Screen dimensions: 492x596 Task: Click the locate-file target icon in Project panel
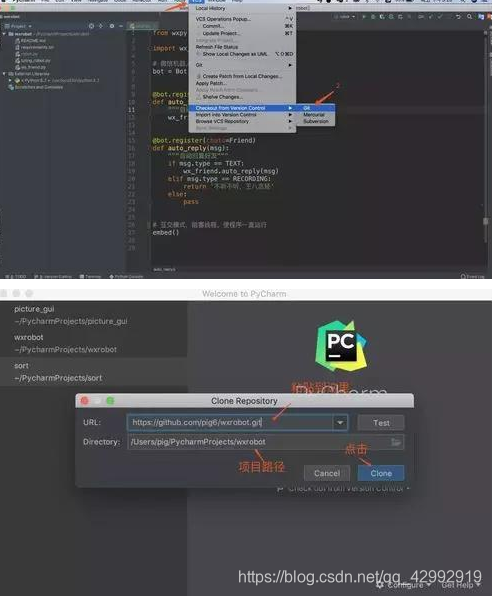[x=91, y=26]
